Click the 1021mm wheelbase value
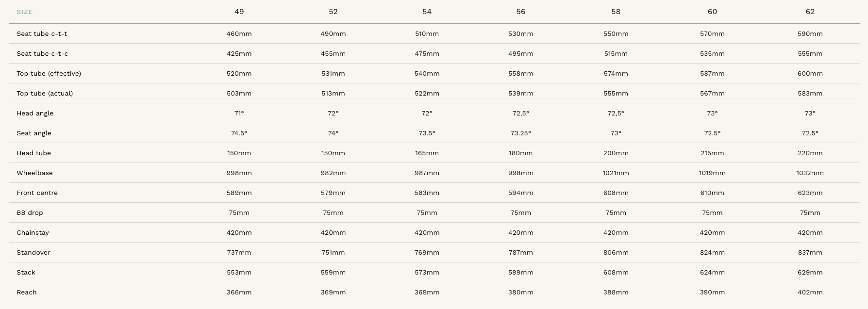Screen dimensions: 868x309 [x=616, y=173]
